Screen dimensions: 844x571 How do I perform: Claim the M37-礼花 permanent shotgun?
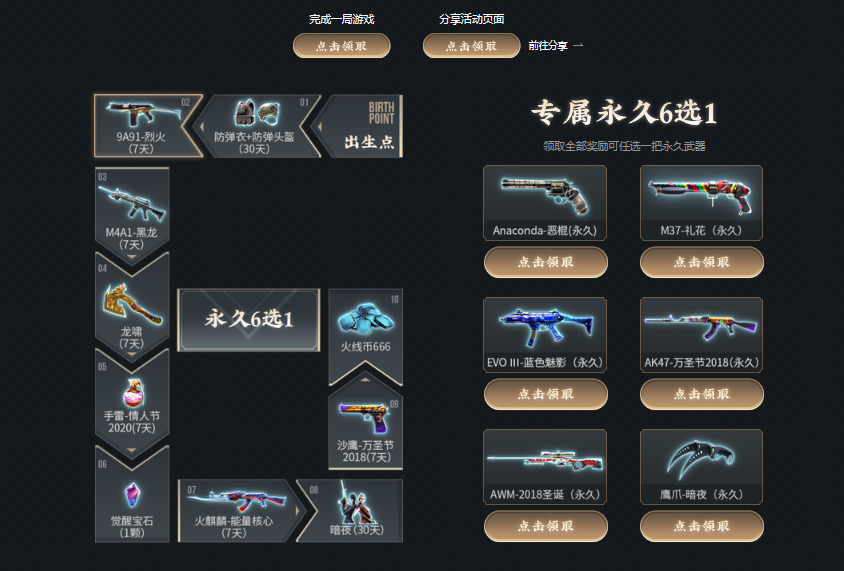702,262
